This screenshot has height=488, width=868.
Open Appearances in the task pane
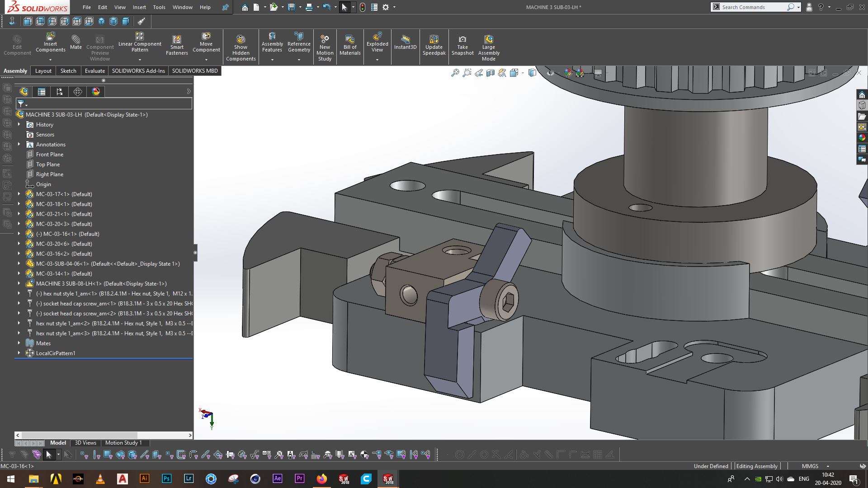pyautogui.click(x=862, y=138)
